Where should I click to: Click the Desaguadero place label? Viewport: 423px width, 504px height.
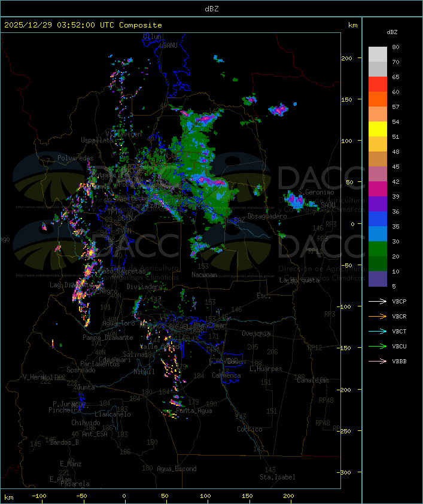267,216
